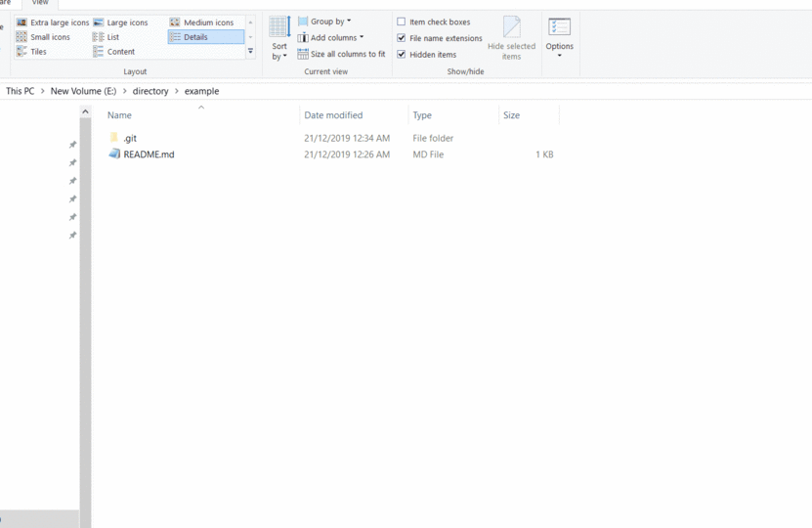
Task: Click the example breadcrumb
Action: [x=201, y=91]
